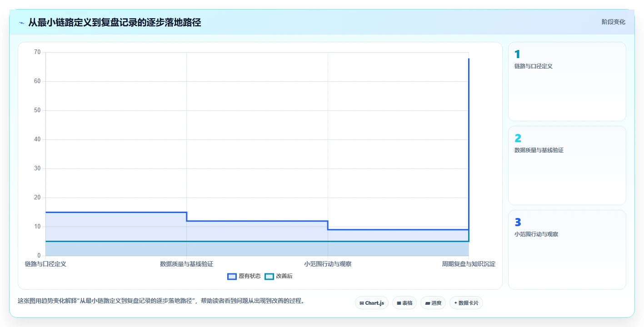This screenshot has height=327, width=644.
Task: Click the Chart.js tag
Action: point(372,303)
